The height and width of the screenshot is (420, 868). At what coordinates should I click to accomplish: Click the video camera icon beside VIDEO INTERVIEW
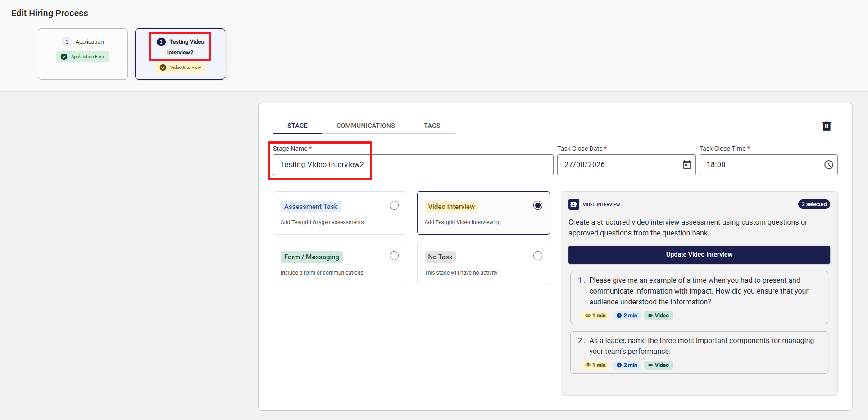(x=574, y=204)
